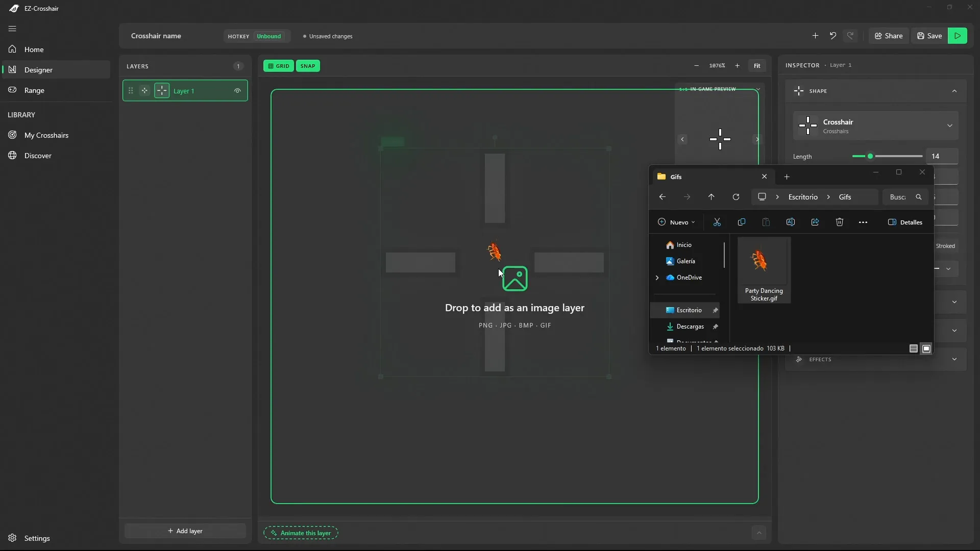Open the Range section
The width and height of the screenshot is (980, 551).
pos(56,90)
